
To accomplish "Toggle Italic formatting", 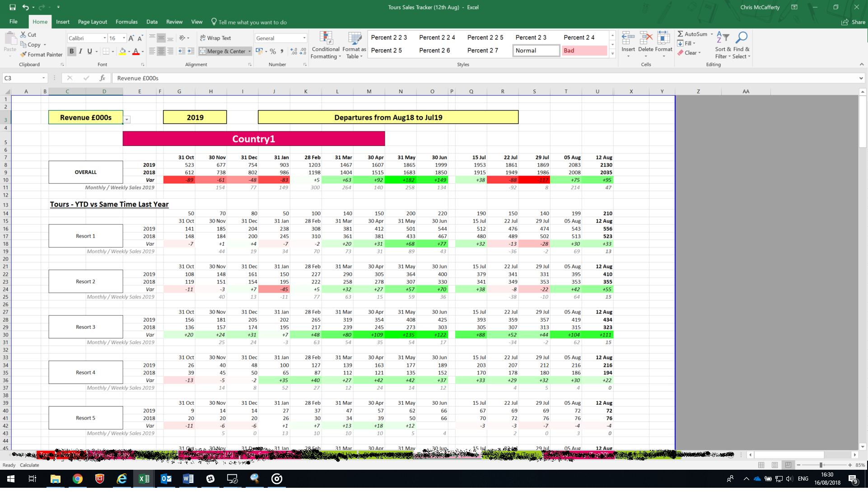I will coord(80,51).
